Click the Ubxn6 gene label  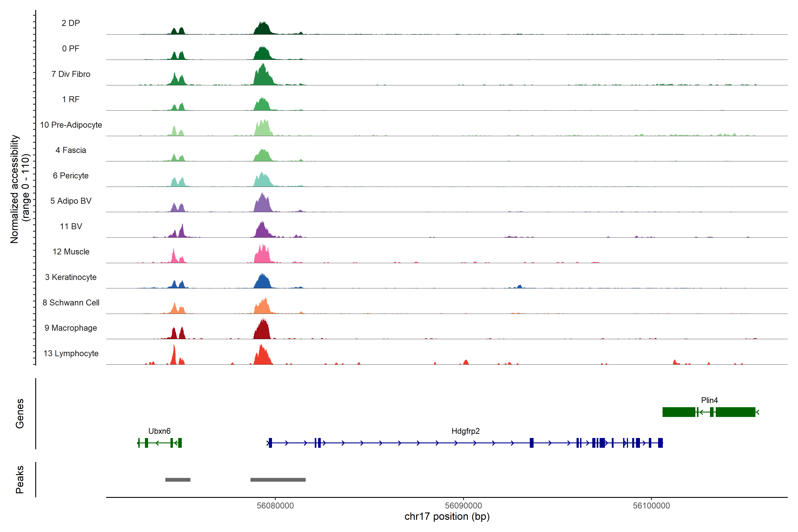click(159, 431)
